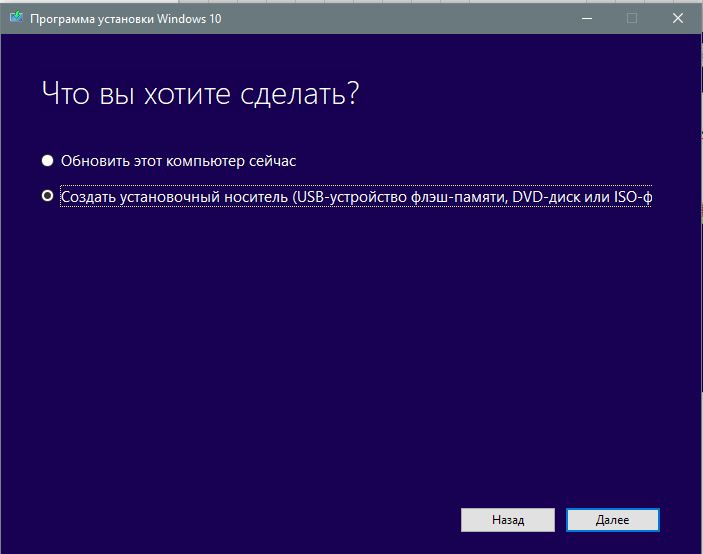Click the 'Далее' button
This screenshot has width=703, height=554.
tap(612, 520)
